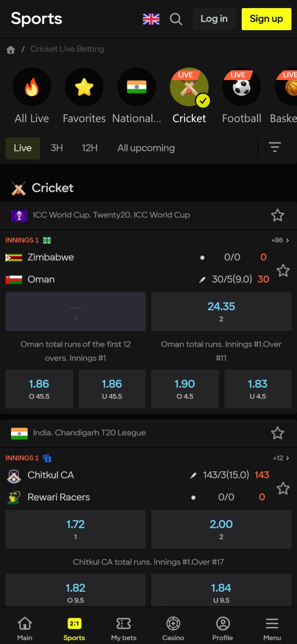The width and height of the screenshot is (297, 644).
Task: Select the All upcoming tab
Action: tap(146, 148)
